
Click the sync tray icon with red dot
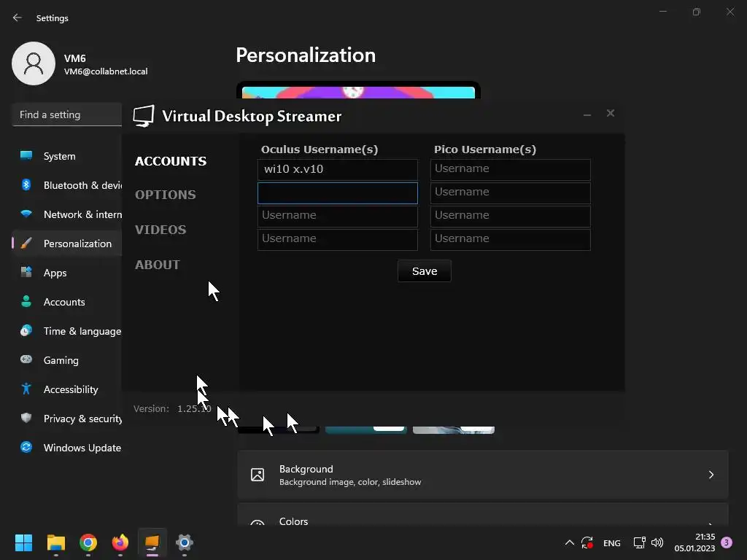point(587,542)
